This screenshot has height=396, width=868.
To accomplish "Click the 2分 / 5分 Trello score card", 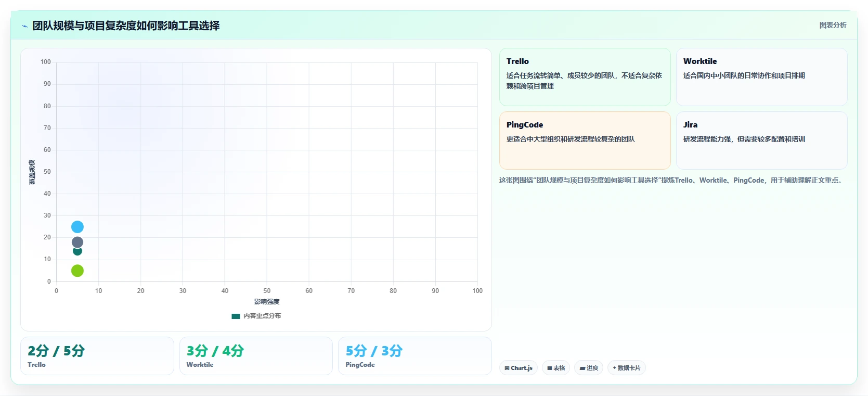I will (x=97, y=356).
